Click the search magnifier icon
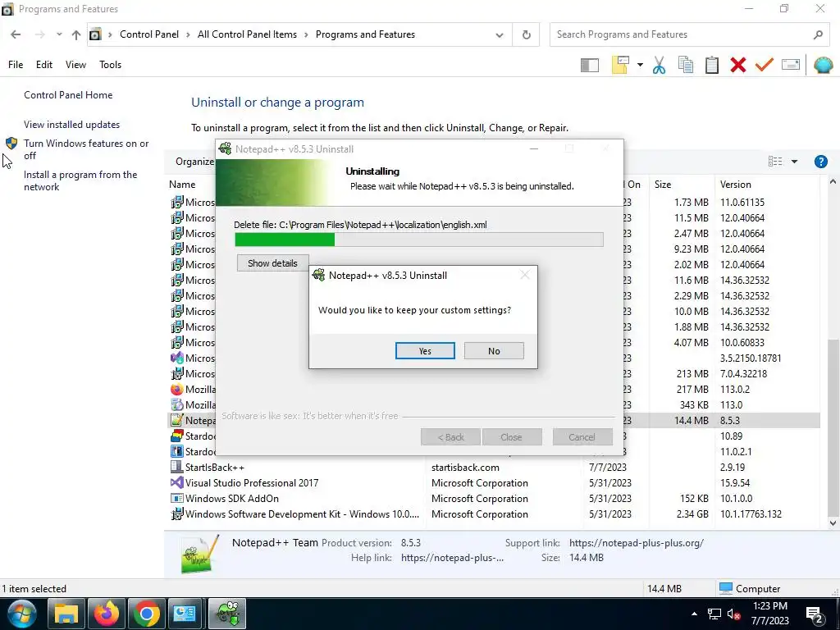 point(818,34)
